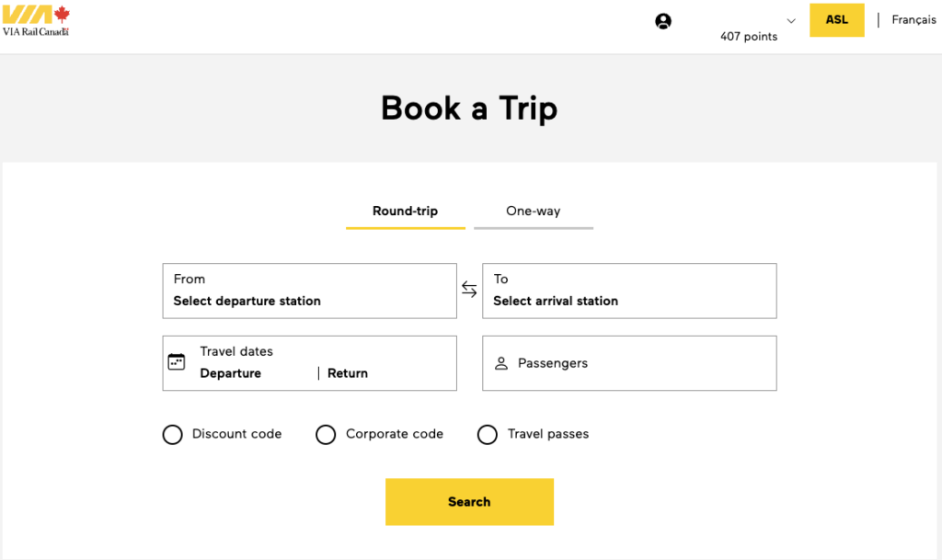Select the Corporate code option

(326, 434)
